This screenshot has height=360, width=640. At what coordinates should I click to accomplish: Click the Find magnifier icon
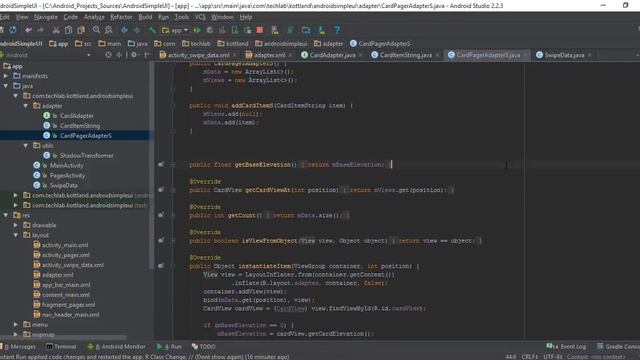coord(96,30)
